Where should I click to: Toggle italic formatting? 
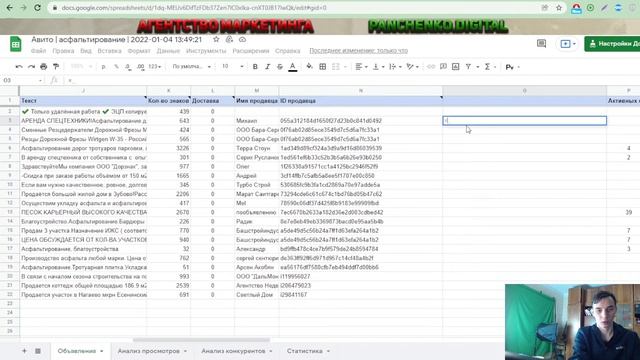pyautogui.click(x=267, y=67)
